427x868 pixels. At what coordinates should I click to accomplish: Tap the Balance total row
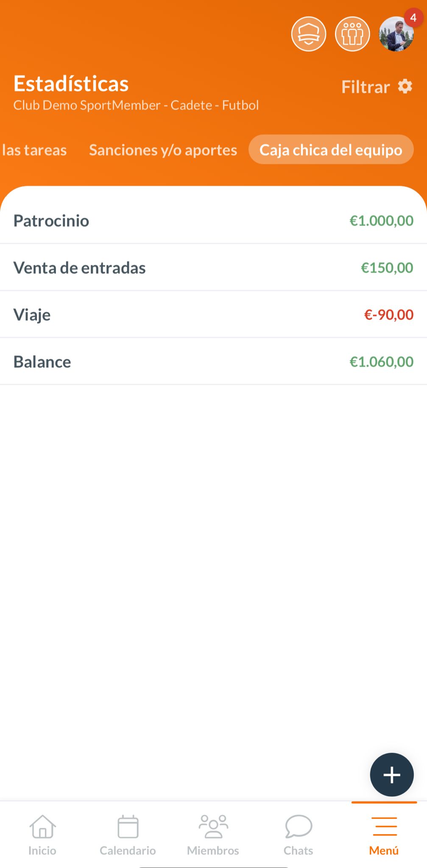(213, 362)
